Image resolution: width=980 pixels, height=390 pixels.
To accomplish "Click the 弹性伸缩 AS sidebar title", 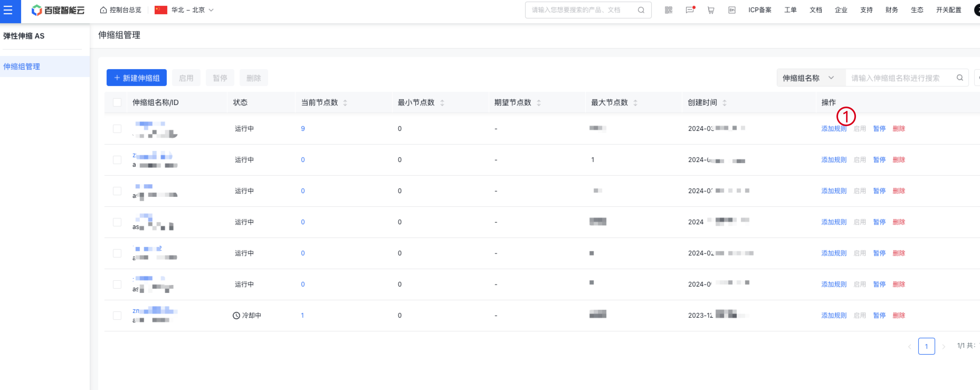I will [x=23, y=36].
